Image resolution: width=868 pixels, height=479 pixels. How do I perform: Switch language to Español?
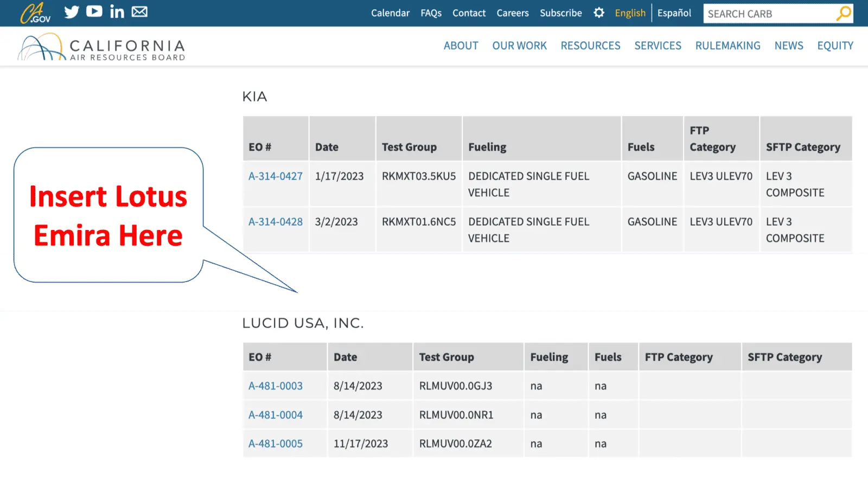674,13
